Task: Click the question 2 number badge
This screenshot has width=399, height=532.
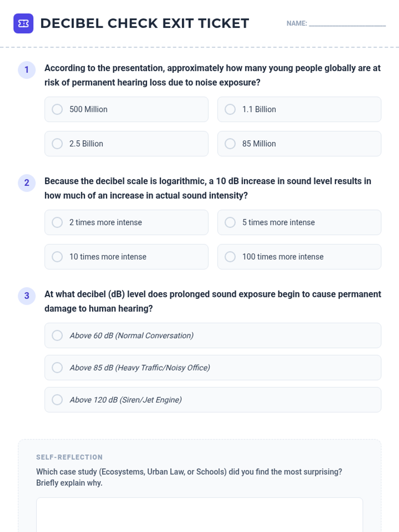Action: [x=27, y=183]
